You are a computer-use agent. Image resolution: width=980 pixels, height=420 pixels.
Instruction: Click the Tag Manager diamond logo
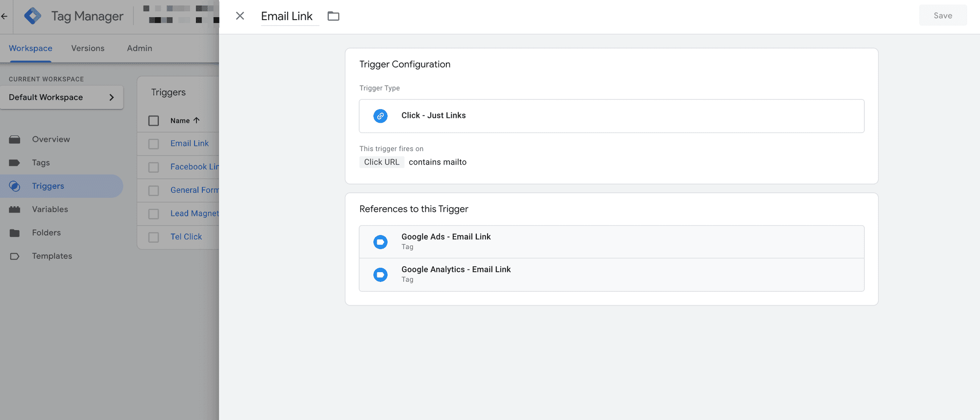pos(33,16)
